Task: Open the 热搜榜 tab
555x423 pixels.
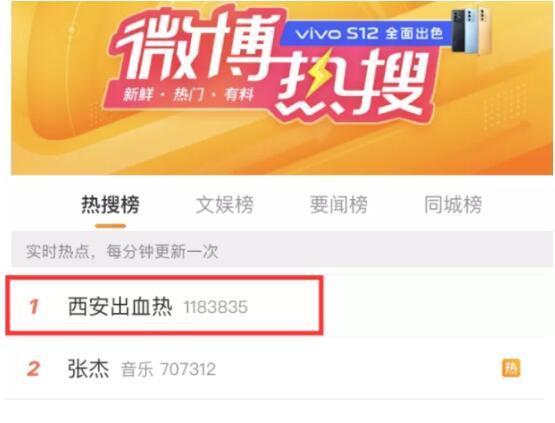Action: click(110, 205)
